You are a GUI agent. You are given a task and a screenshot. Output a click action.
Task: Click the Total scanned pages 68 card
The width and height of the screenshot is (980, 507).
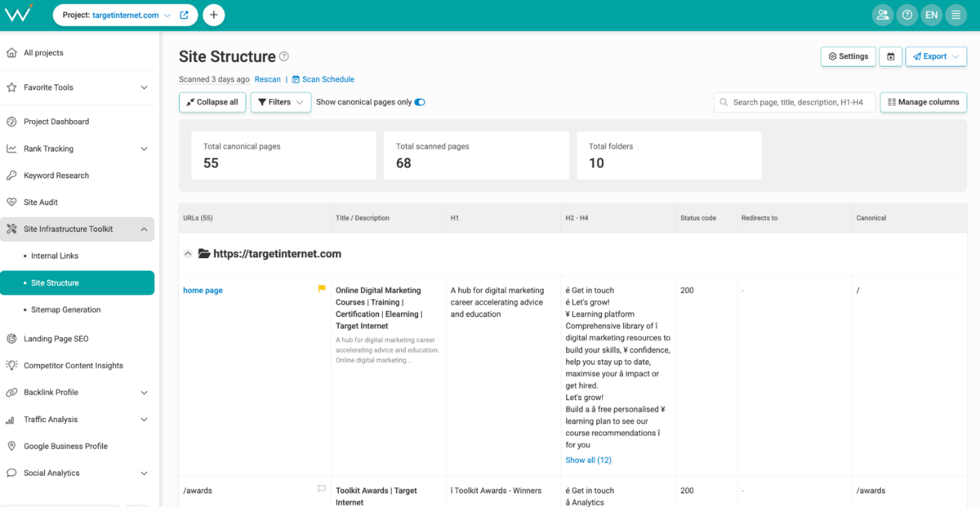[x=477, y=156]
